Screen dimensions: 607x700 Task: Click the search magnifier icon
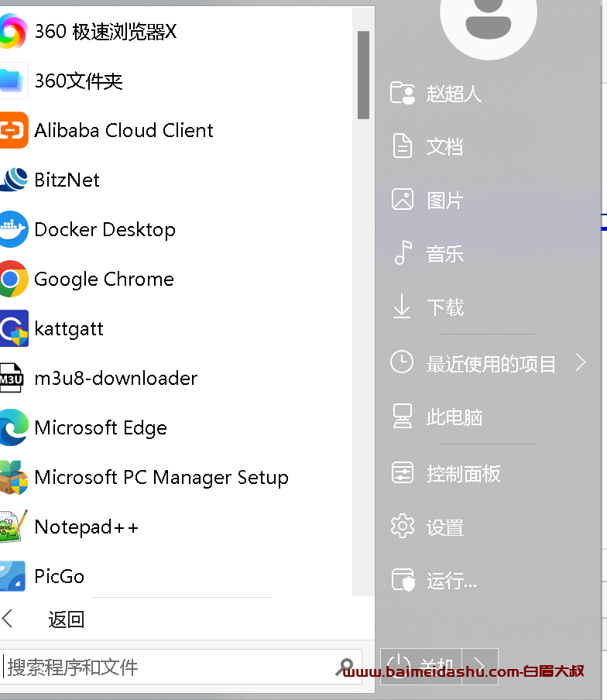coord(345,667)
